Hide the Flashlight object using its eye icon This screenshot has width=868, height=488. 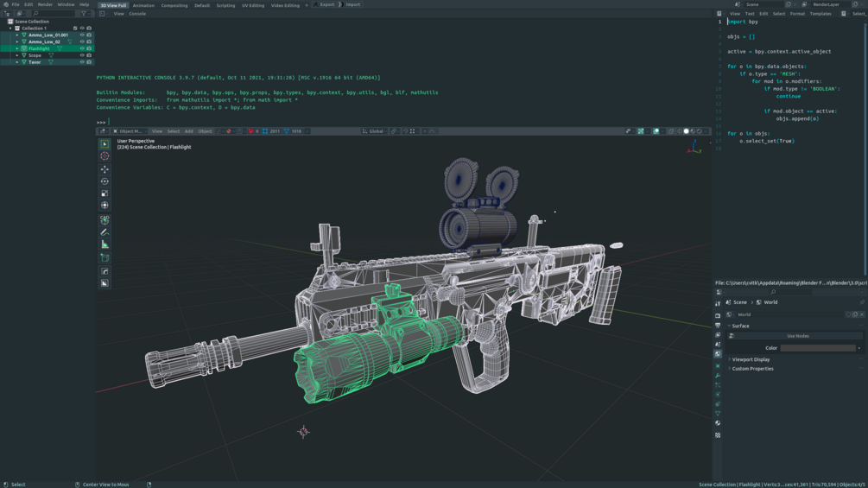pyautogui.click(x=82, y=48)
